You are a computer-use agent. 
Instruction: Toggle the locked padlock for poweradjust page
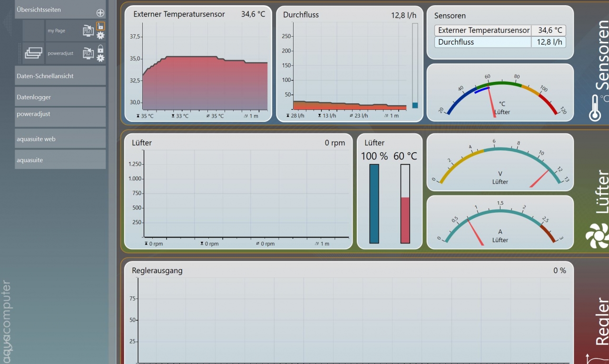(100, 49)
